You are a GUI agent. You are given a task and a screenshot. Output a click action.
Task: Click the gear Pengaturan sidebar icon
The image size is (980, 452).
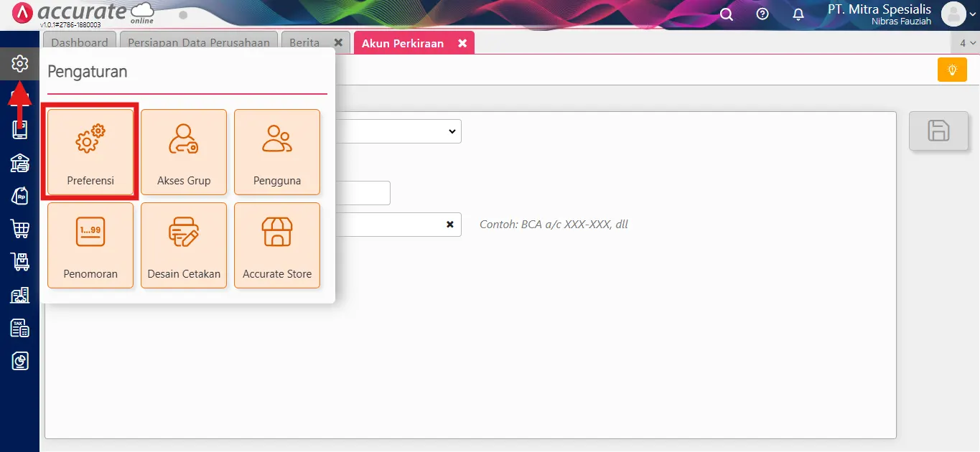19,64
